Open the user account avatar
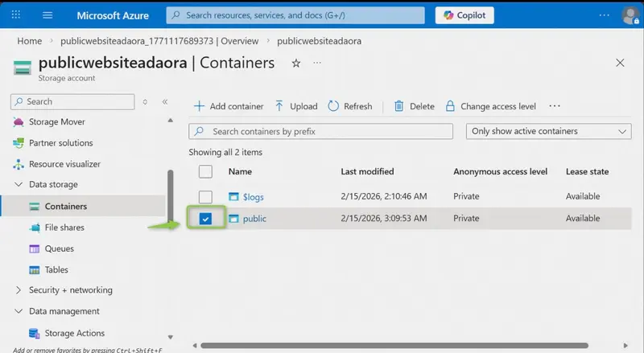 (630, 15)
